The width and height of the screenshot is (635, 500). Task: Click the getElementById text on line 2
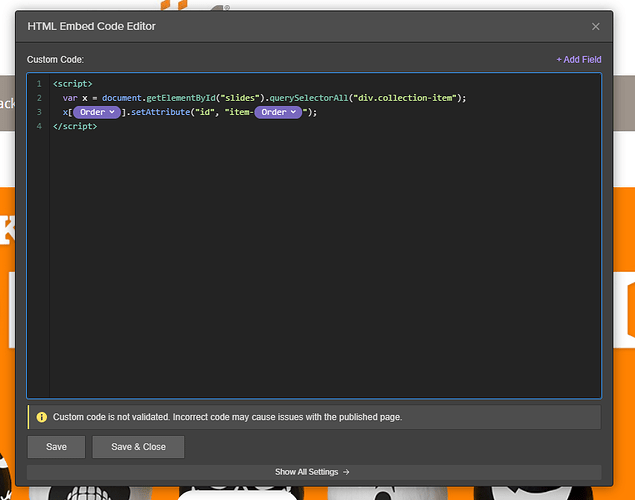click(181, 98)
